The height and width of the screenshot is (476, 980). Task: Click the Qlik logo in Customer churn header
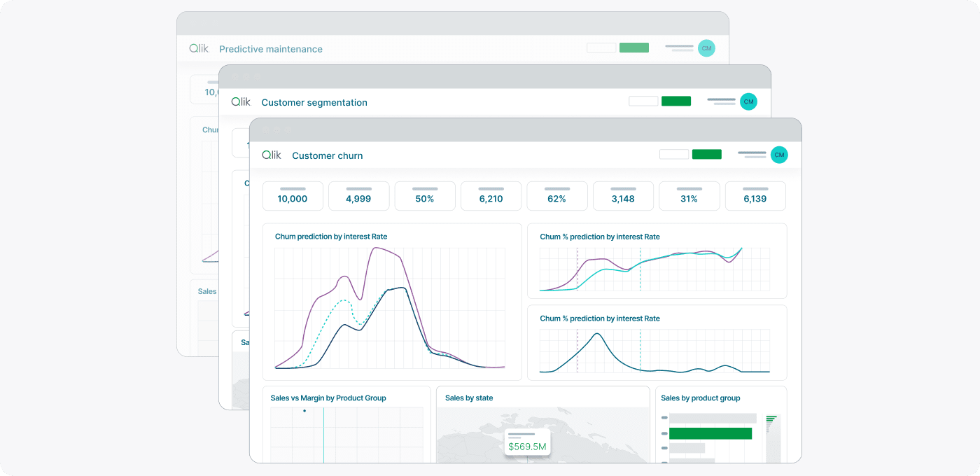pyautogui.click(x=271, y=155)
